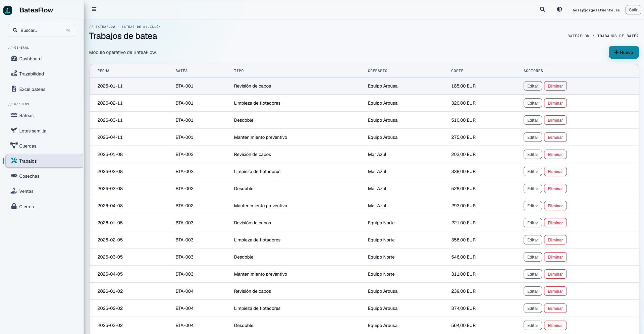Click the Bateas waves icon
Viewport: 644px width, 334px height.
(x=14, y=115)
